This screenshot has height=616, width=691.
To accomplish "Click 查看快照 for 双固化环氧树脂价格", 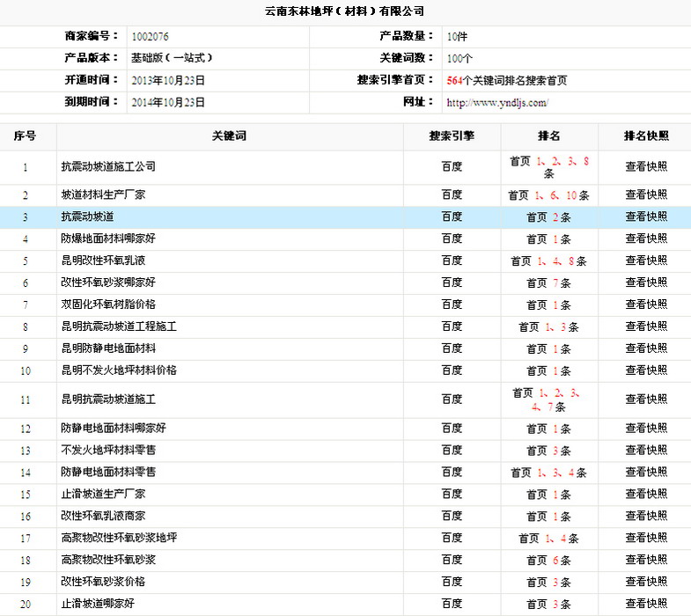I will pyautogui.click(x=646, y=304).
